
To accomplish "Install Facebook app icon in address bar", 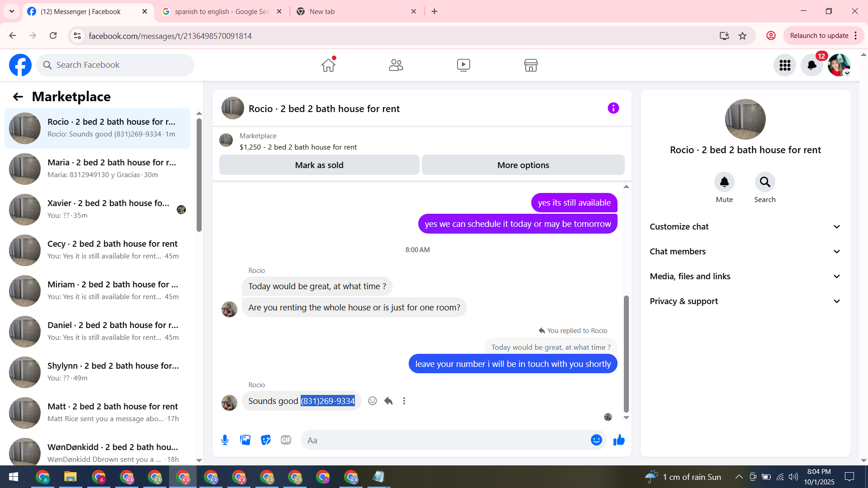I will [x=724, y=36].
